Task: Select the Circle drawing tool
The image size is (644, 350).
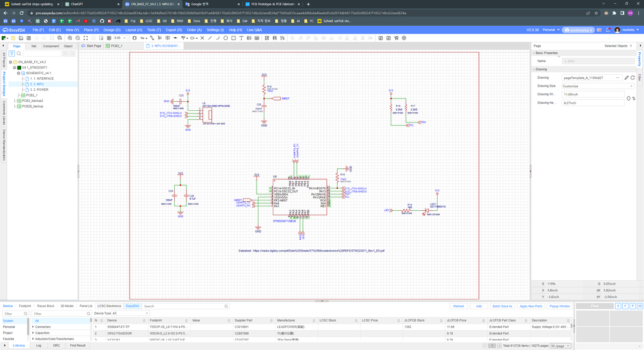Action: (x=226, y=38)
